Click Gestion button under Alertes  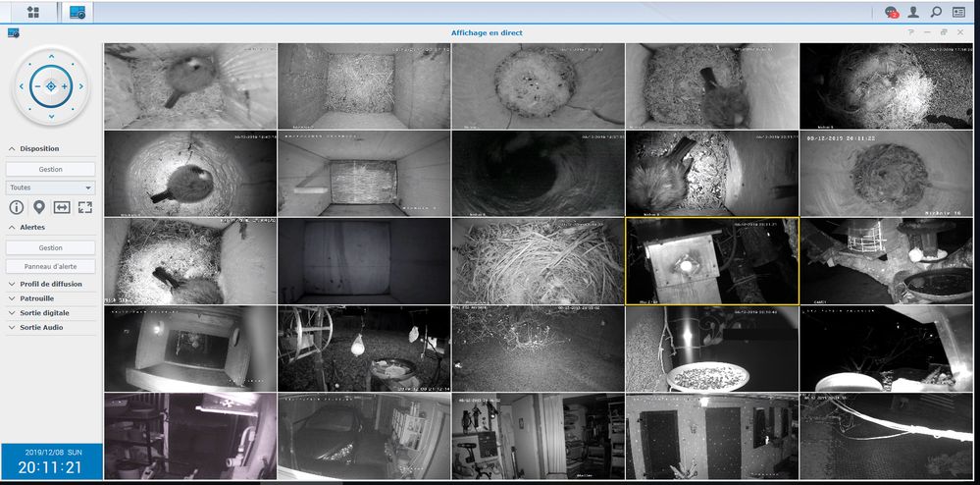51,247
